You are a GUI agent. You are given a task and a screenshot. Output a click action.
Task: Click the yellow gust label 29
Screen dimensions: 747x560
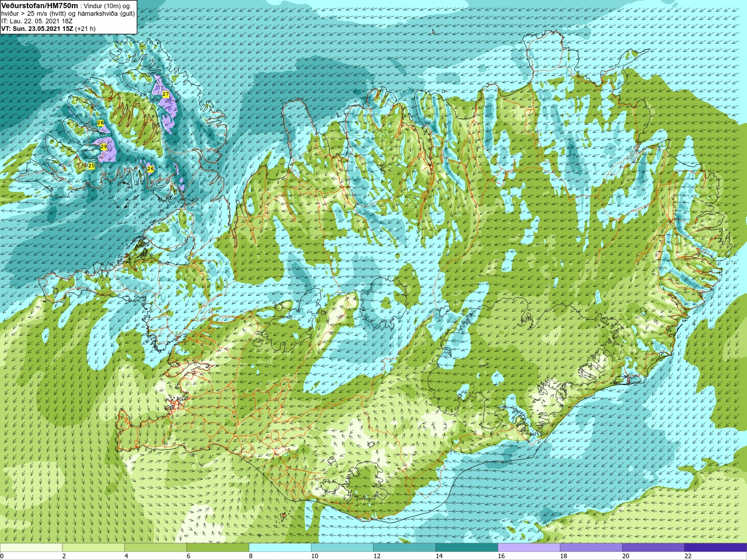click(x=104, y=146)
